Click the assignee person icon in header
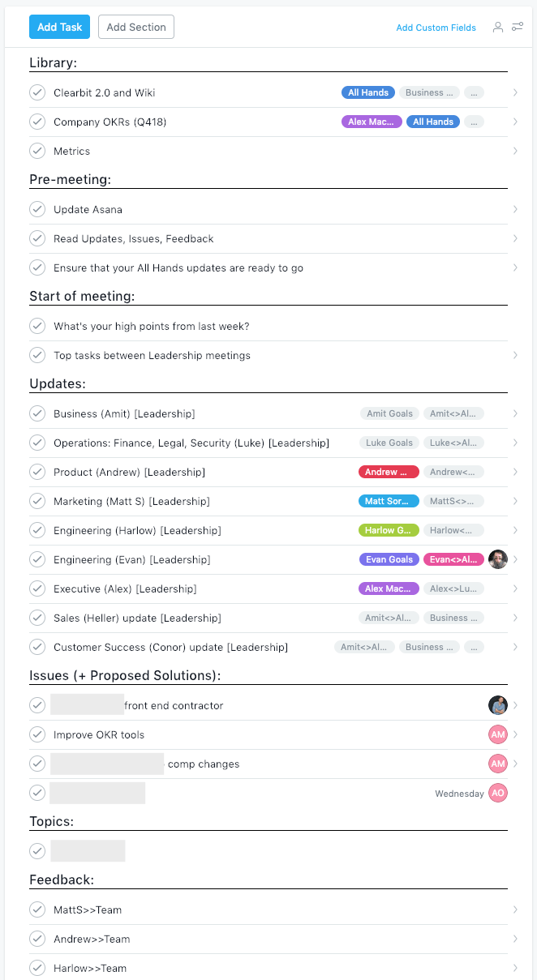The height and width of the screenshot is (980, 537). click(498, 27)
